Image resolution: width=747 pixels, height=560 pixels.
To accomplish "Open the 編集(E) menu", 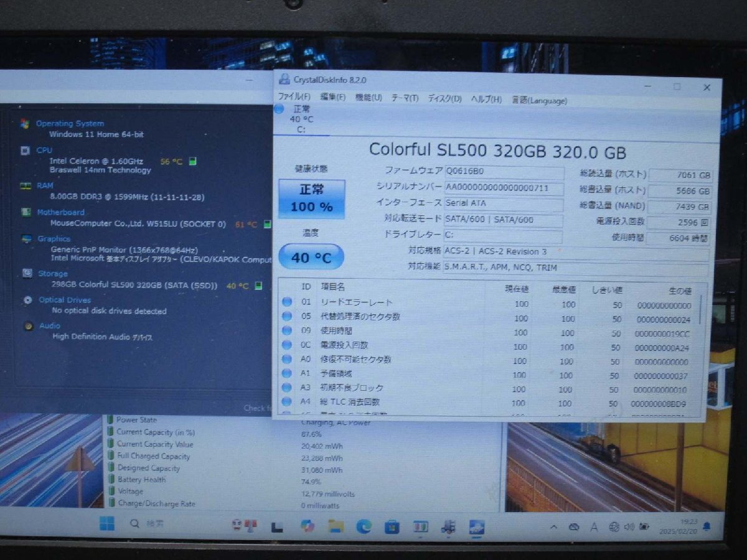I will pos(332,97).
